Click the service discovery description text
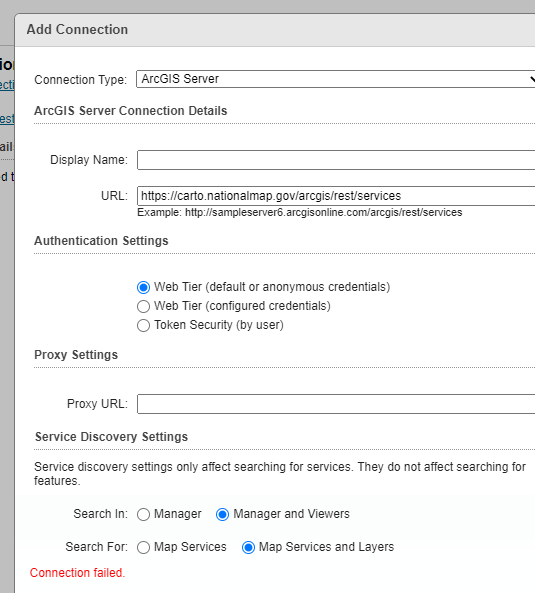 [280, 474]
